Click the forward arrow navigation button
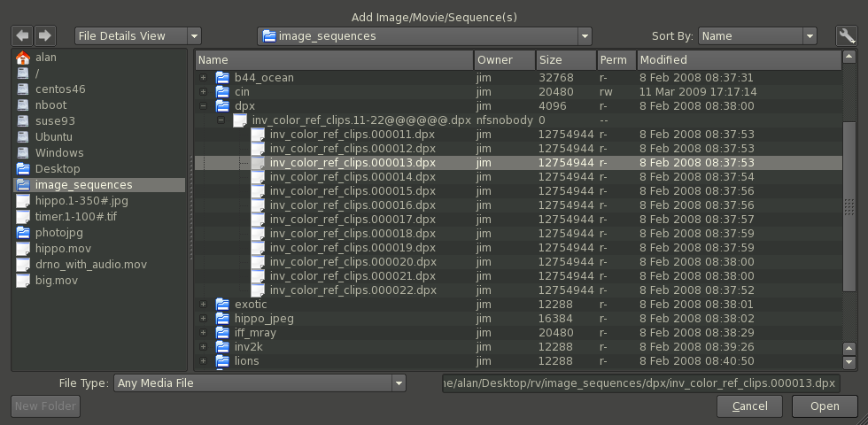The width and height of the screenshot is (868, 425). tap(45, 36)
